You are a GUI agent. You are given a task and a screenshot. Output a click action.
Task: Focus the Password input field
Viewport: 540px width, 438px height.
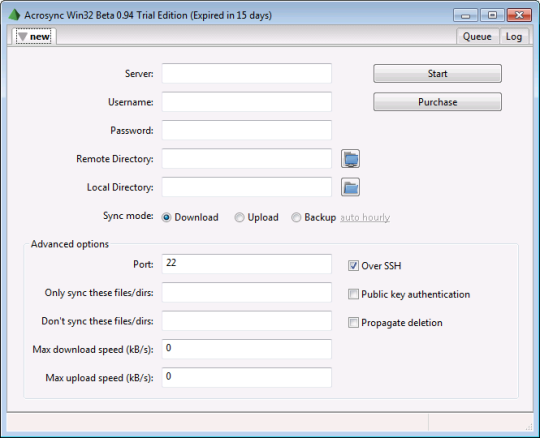coord(247,130)
